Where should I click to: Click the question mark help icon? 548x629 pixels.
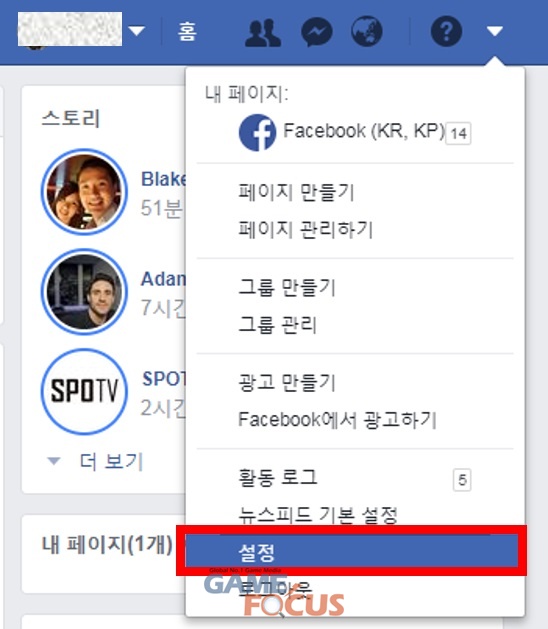446,31
